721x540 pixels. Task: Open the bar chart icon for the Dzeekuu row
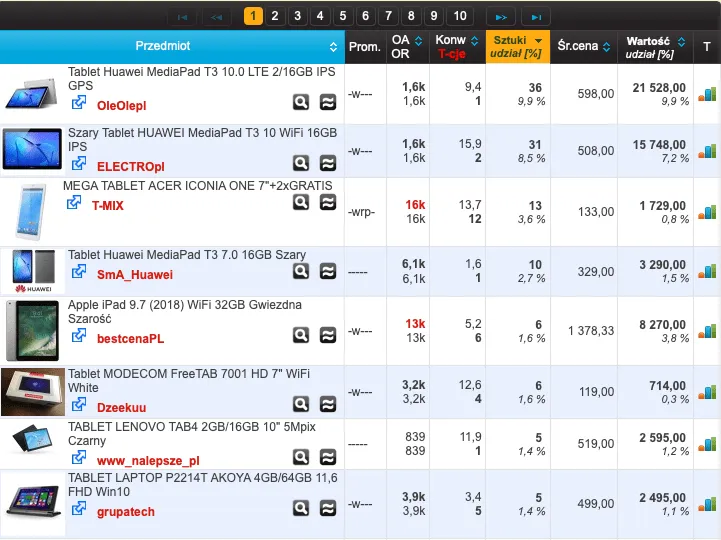tap(707, 392)
